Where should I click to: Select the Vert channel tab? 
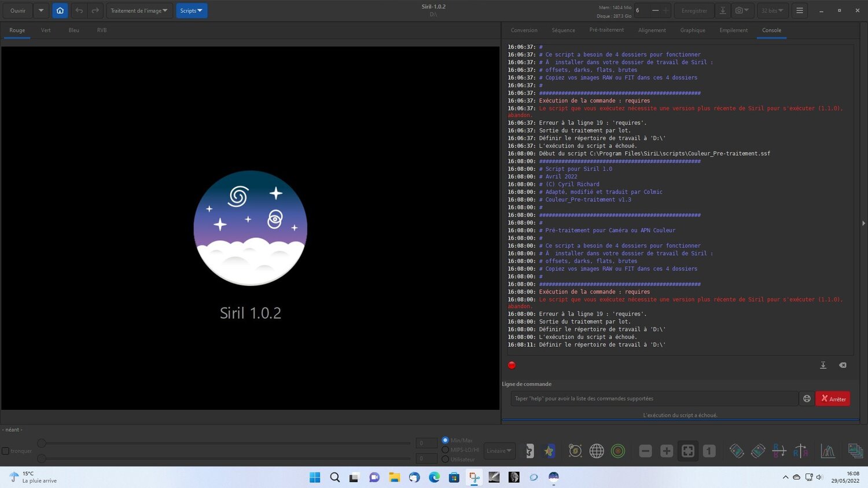46,30
